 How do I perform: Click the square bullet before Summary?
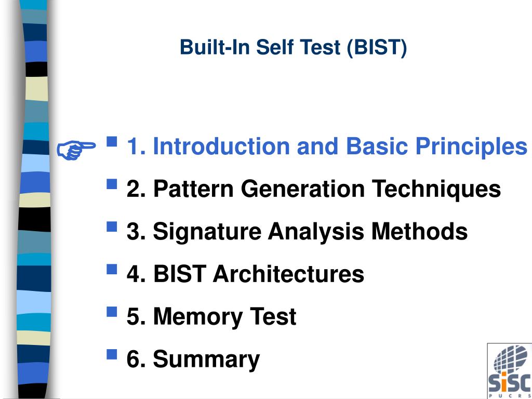pyautogui.click(x=112, y=354)
